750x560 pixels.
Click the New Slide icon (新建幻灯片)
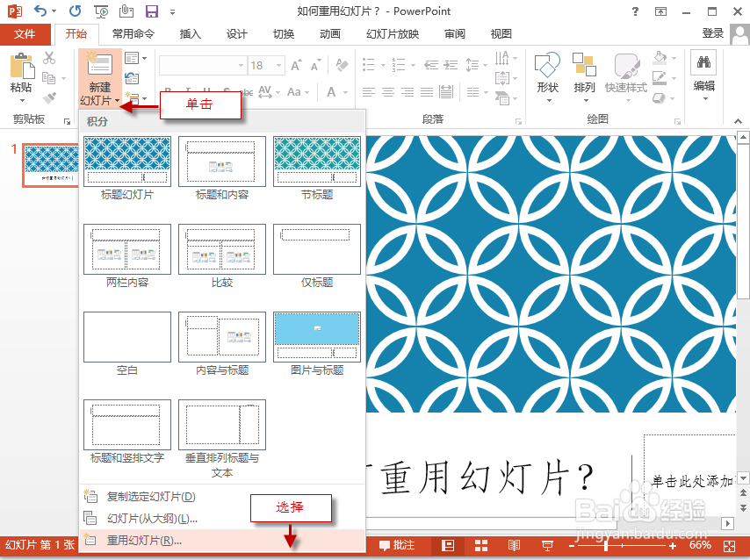100,64
